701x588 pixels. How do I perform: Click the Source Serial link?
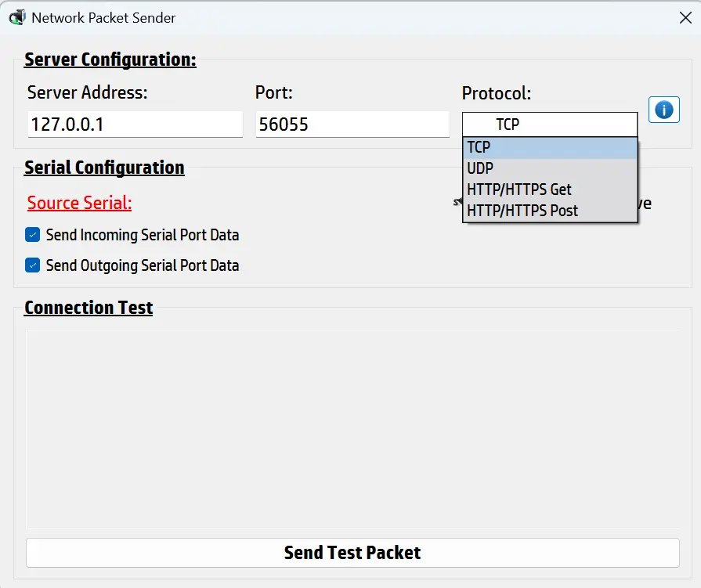tap(80, 203)
